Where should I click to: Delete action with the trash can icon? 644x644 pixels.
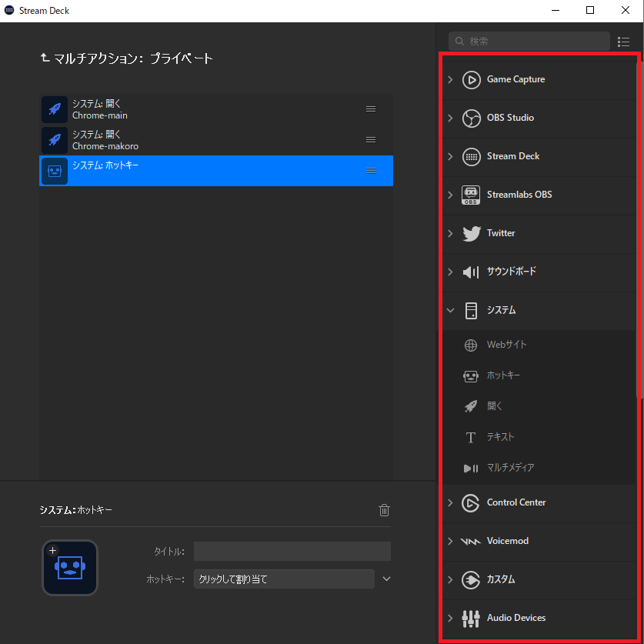tap(384, 510)
